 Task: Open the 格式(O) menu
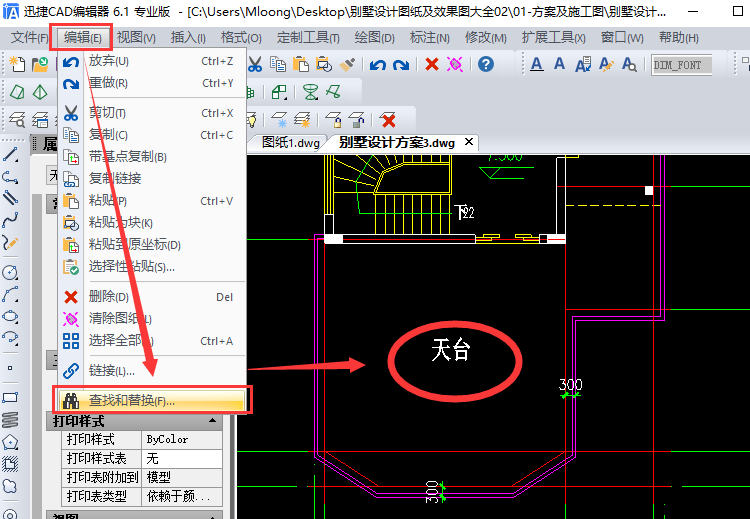pyautogui.click(x=241, y=37)
